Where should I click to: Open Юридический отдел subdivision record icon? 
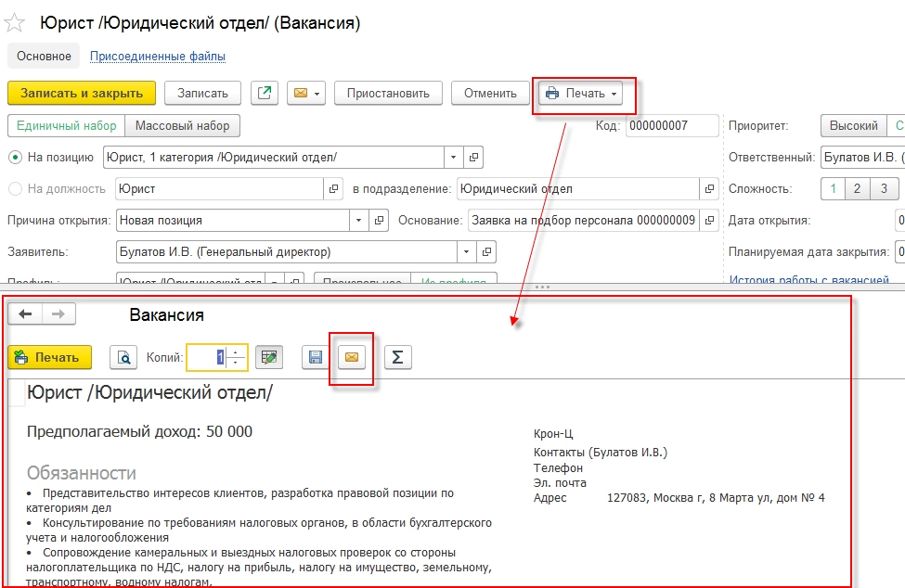[709, 188]
